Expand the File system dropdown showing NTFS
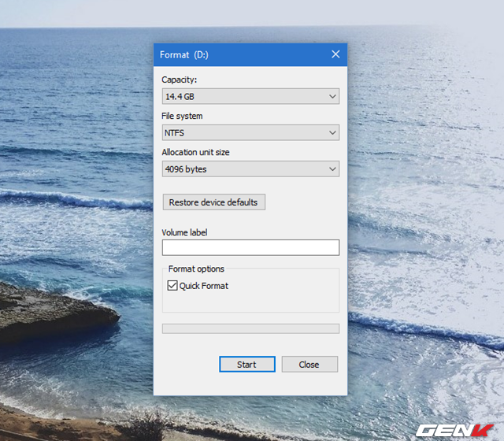This screenshot has height=441, width=504. pos(250,133)
